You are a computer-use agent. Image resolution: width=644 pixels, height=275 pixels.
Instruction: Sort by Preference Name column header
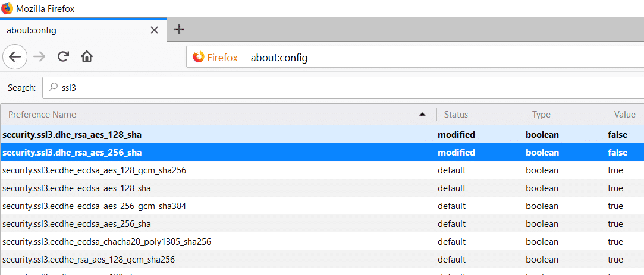(42, 115)
